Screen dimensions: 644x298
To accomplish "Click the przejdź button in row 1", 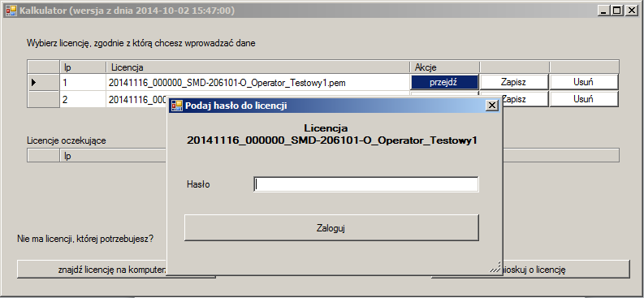I will (x=444, y=82).
